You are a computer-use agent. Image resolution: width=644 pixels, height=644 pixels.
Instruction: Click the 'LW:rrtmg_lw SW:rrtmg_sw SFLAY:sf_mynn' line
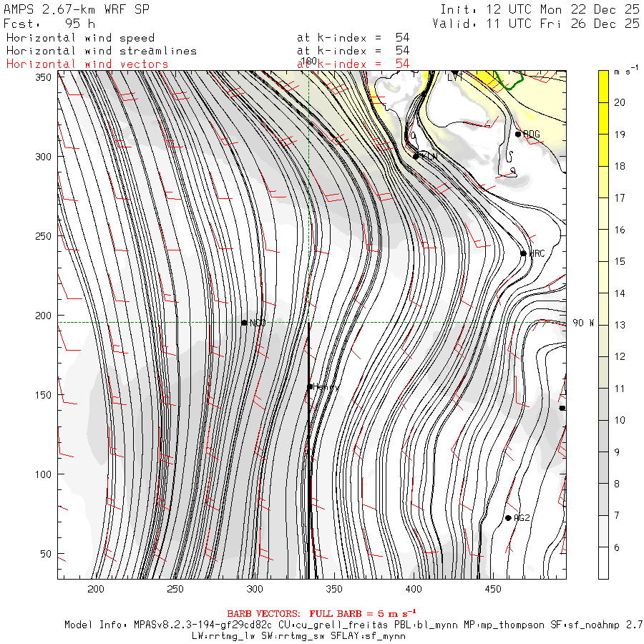coord(298,636)
